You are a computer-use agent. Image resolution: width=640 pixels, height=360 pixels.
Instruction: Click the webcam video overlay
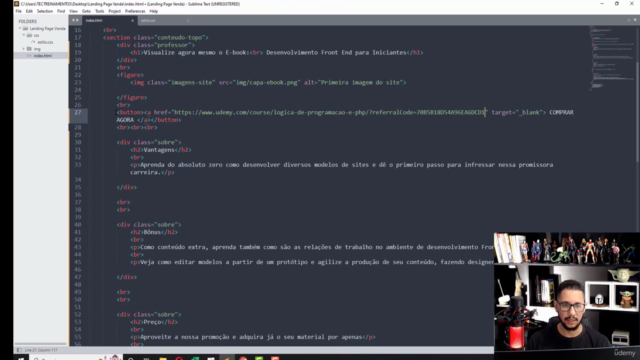point(567,292)
